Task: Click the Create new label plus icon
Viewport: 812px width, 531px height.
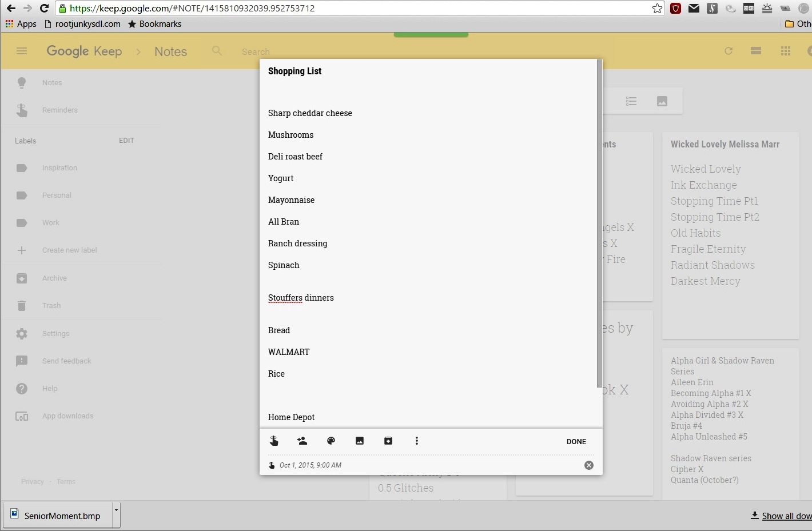Action: tap(22, 250)
